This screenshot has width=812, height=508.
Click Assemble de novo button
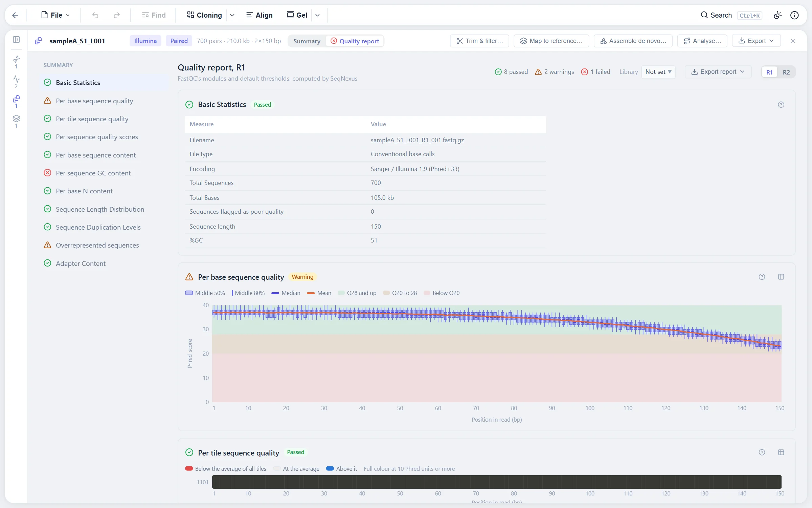[x=633, y=41]
